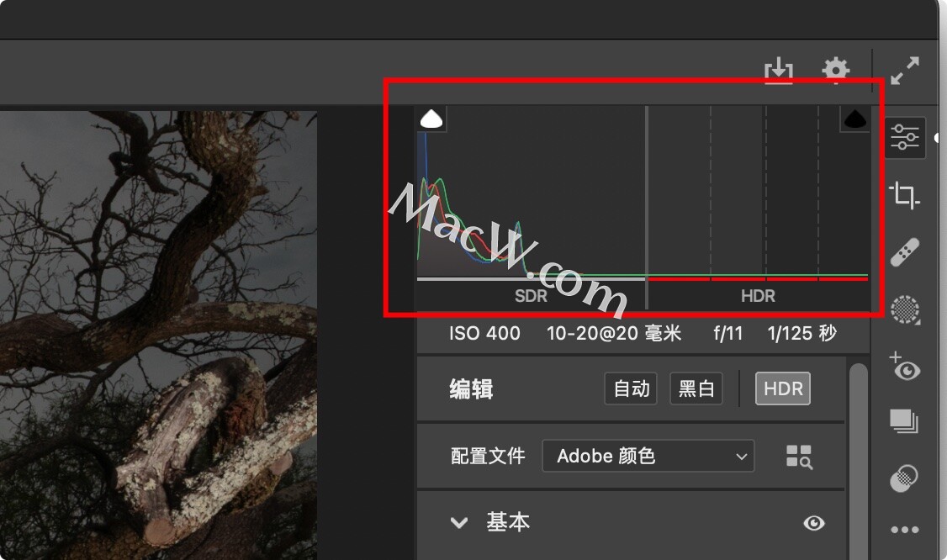
Task: Click the 黑白 black and white button
Action: click(x=696, y=388)
